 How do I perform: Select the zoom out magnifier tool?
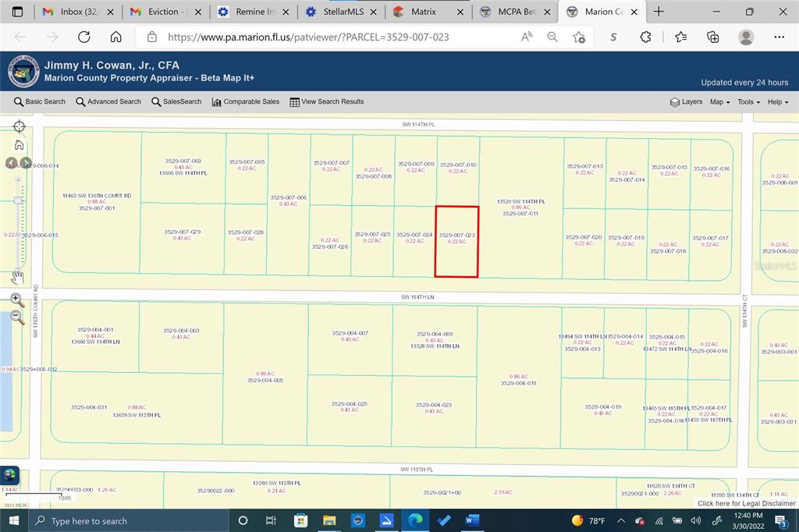17,317
